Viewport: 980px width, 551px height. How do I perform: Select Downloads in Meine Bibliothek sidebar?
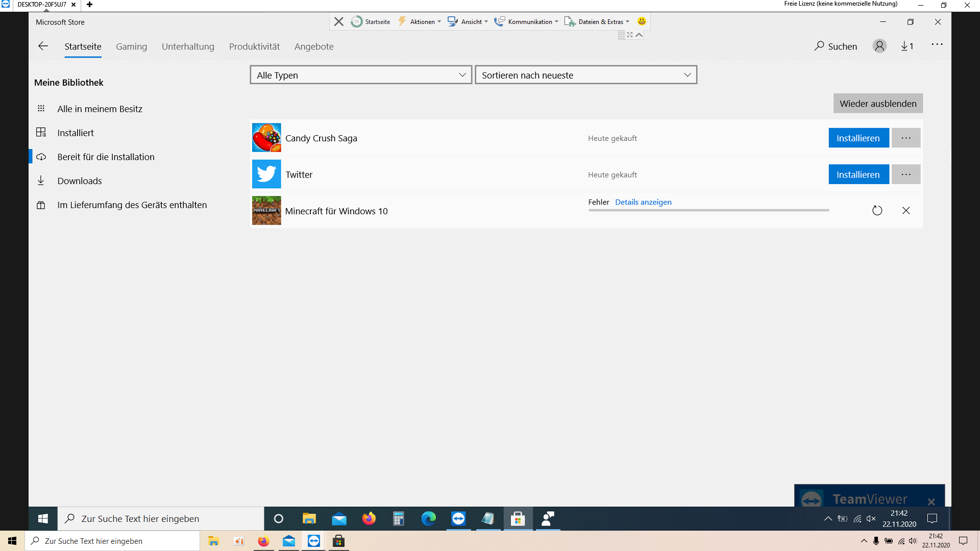pos(80,181)
